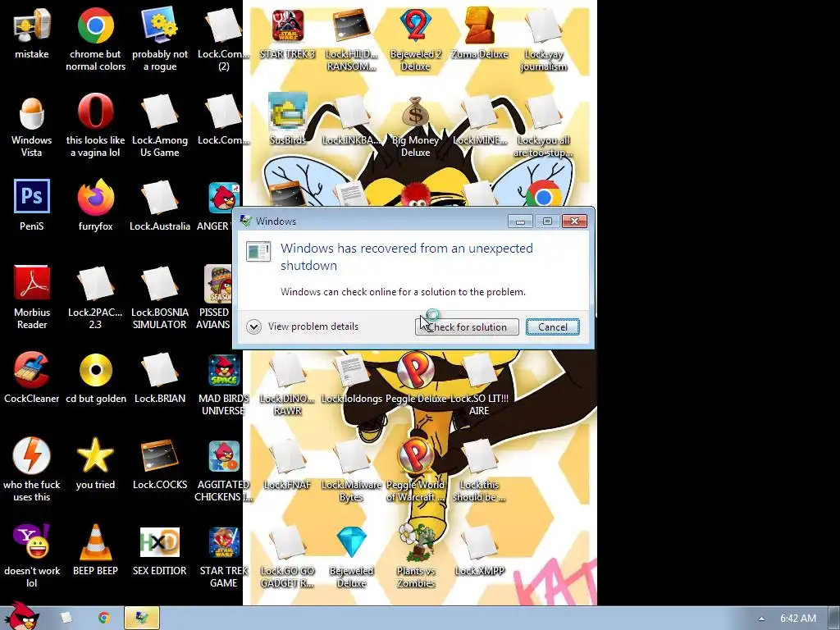Select Lock.BOSNIA SIMULATOR file icon
This screenshot has height=630, width=840.
click(160, 284)
